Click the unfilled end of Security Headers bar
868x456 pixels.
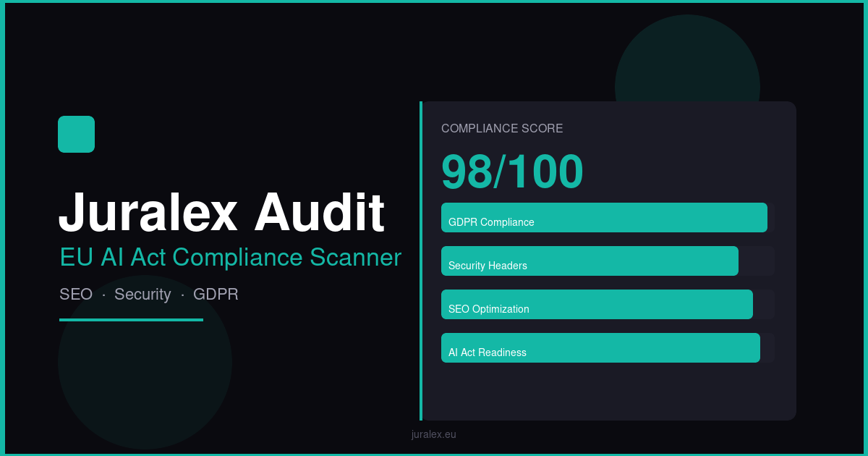[x=757, y=261]
